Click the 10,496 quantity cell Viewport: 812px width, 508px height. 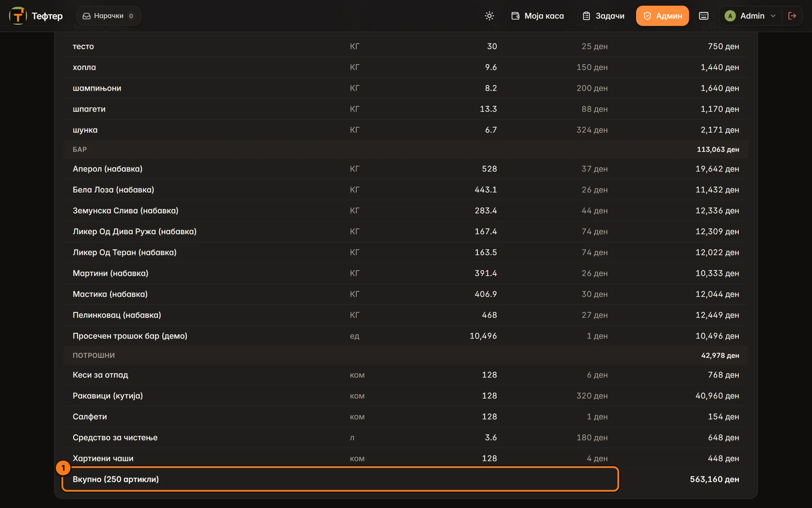click(x=483, y=336)
